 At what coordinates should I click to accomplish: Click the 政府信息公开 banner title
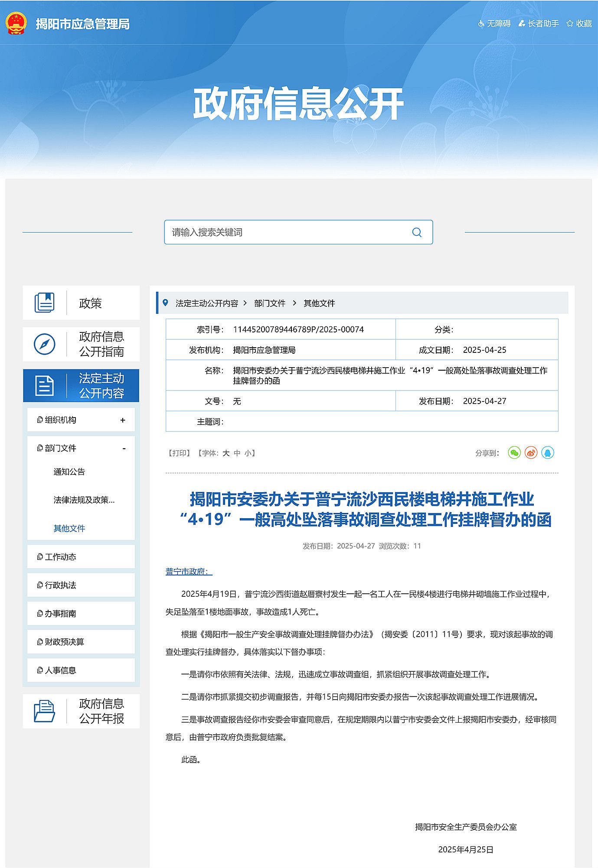298,103
